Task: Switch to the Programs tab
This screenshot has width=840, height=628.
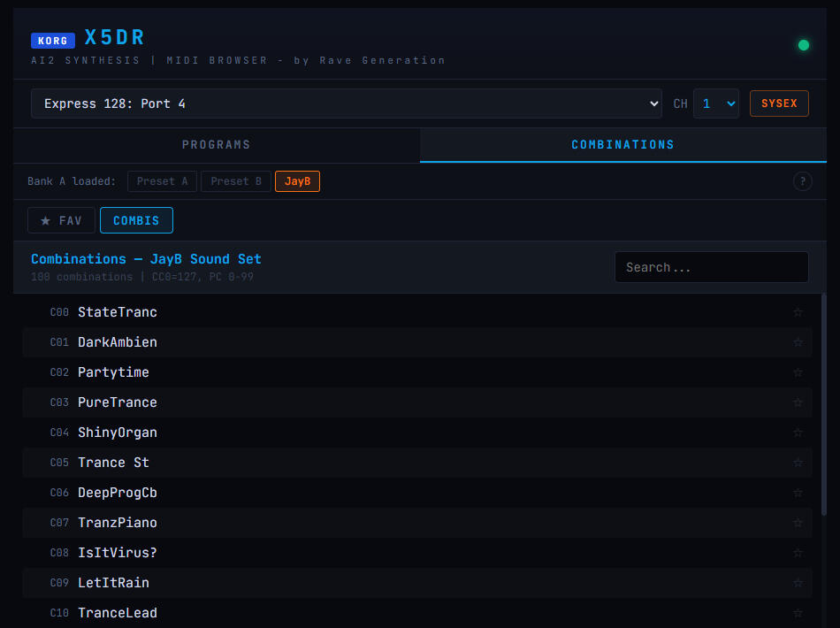Action: (x=217, y=145)
